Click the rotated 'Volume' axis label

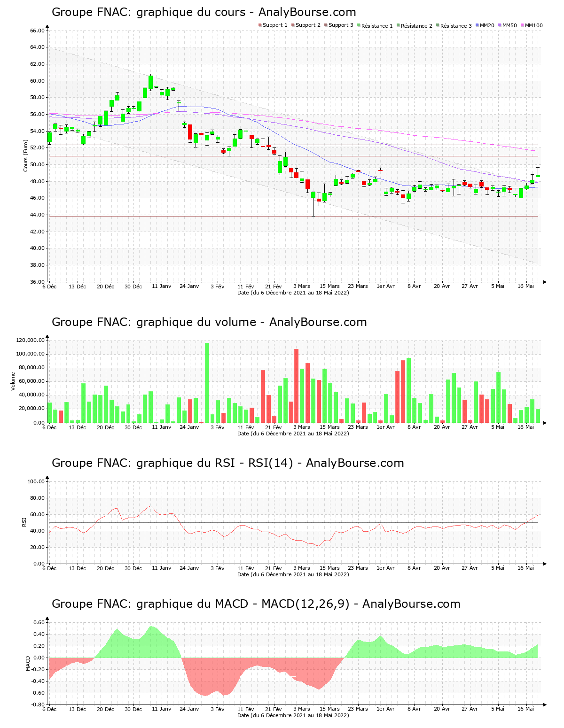click(x=13, y=381)
